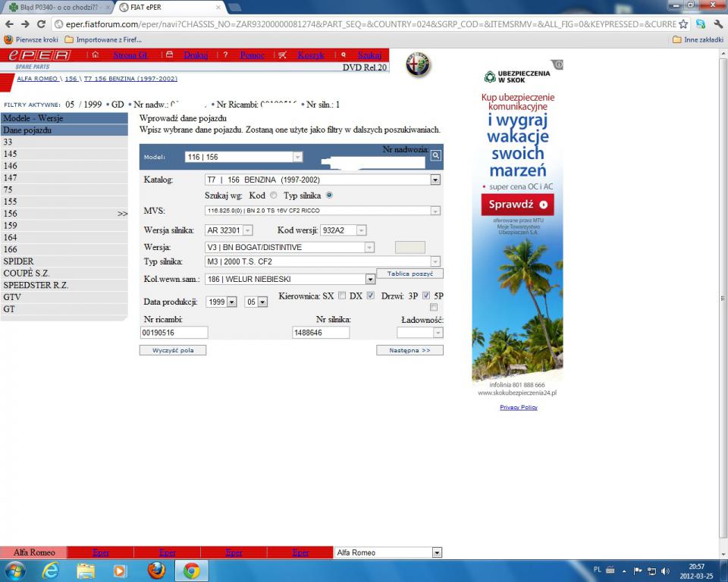This screenshot has width=728, height=582.
Task: Select model 156 in side list
Action: pyautogui.click(x=64, y=214)
